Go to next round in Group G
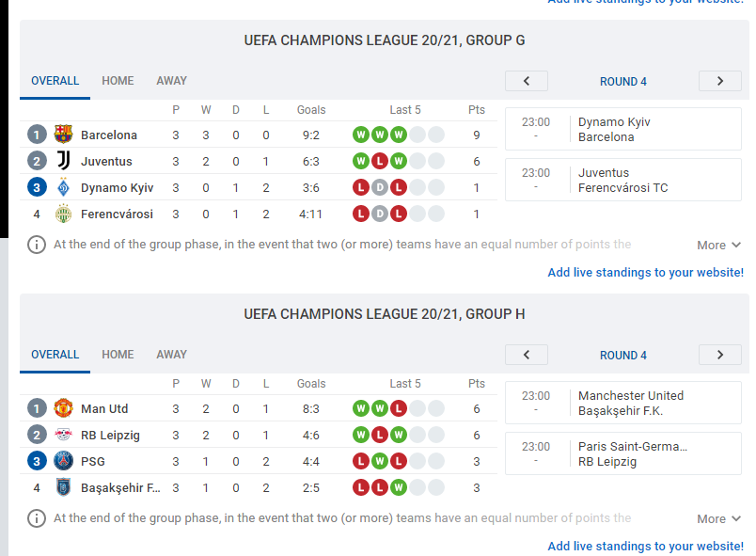The width and height of the screenshot is (756, 556). tap(720, 81)
